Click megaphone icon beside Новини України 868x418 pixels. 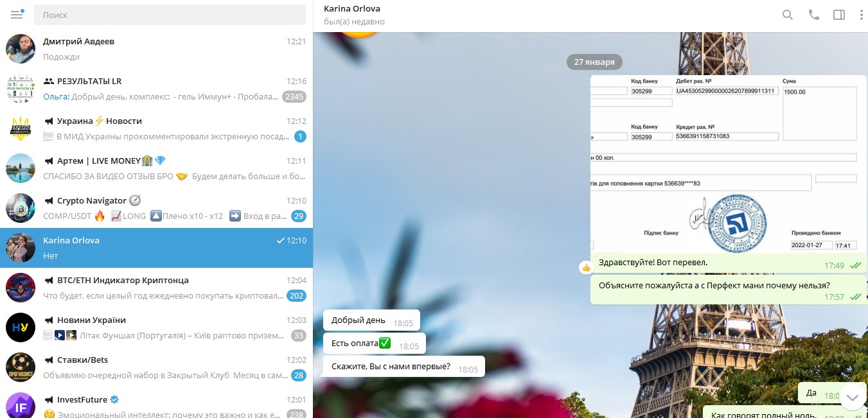pyautogui.click(x=49, y=320)
